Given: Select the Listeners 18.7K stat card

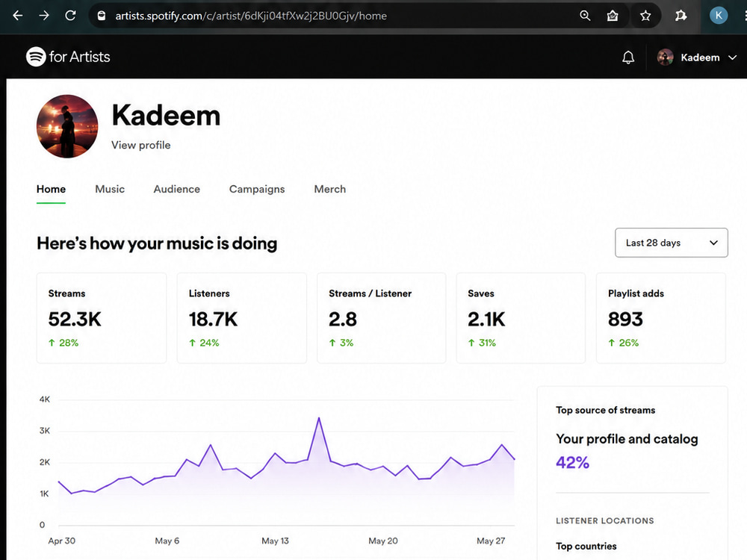Looking at the screenshot, I should click(241, 317).
